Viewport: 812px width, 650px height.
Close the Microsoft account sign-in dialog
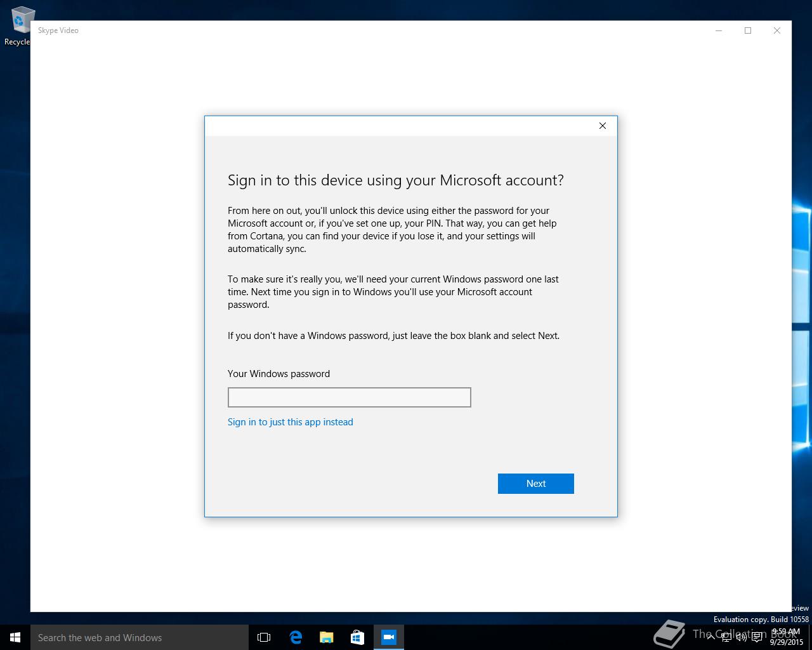[603, 126]
